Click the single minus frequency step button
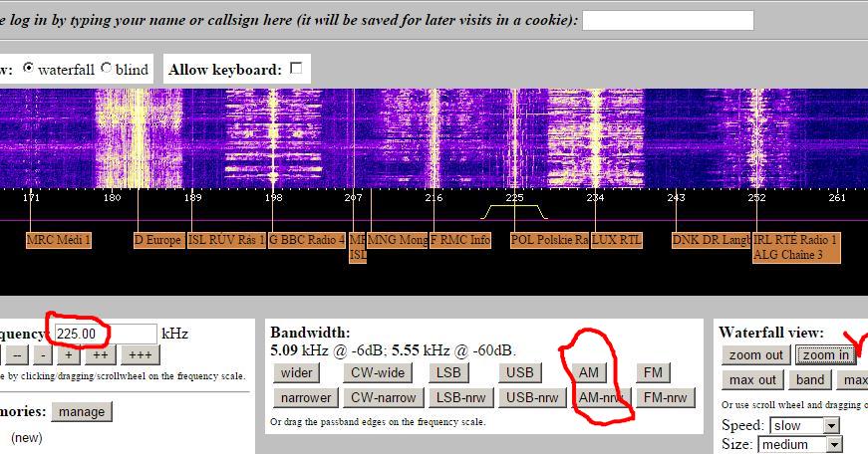 coord(43,355)
